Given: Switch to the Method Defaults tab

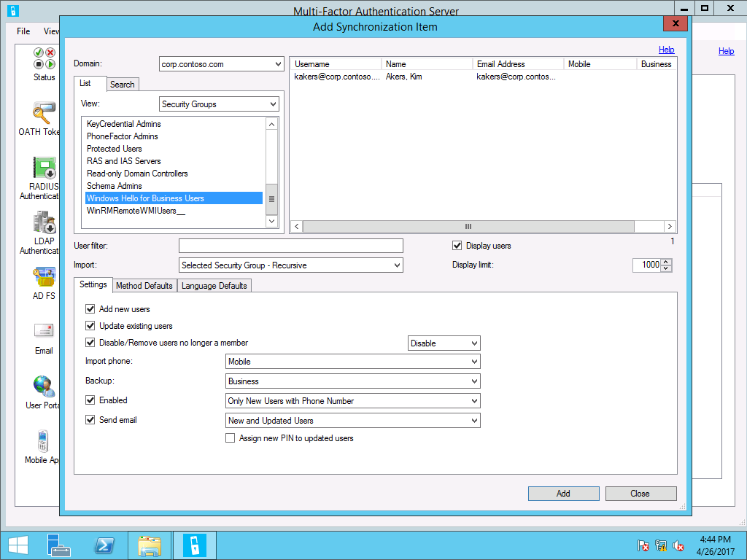Looking at the screenshot, I should pos(144,286).
